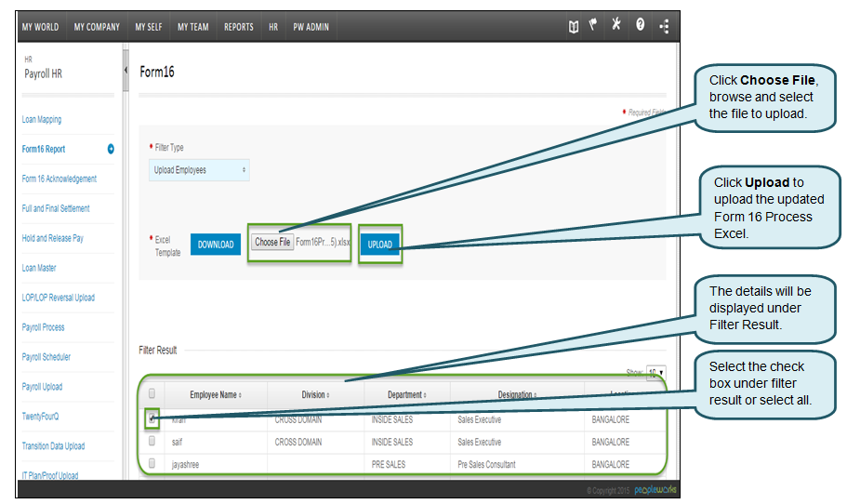
Task: Collapse the left sidebar panel arrow
Action: pyautogui.click(x=126, y=70)
